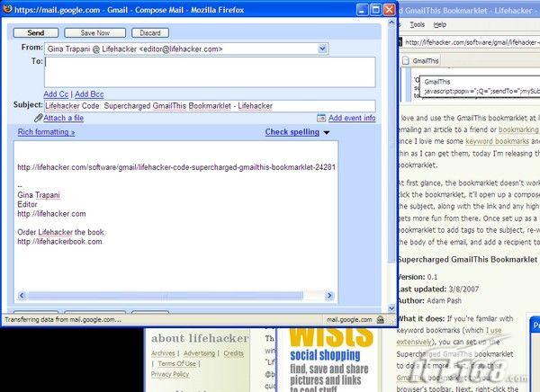Click the Check spelling link
Screen dimensions: 540x392
coord(292,132)
